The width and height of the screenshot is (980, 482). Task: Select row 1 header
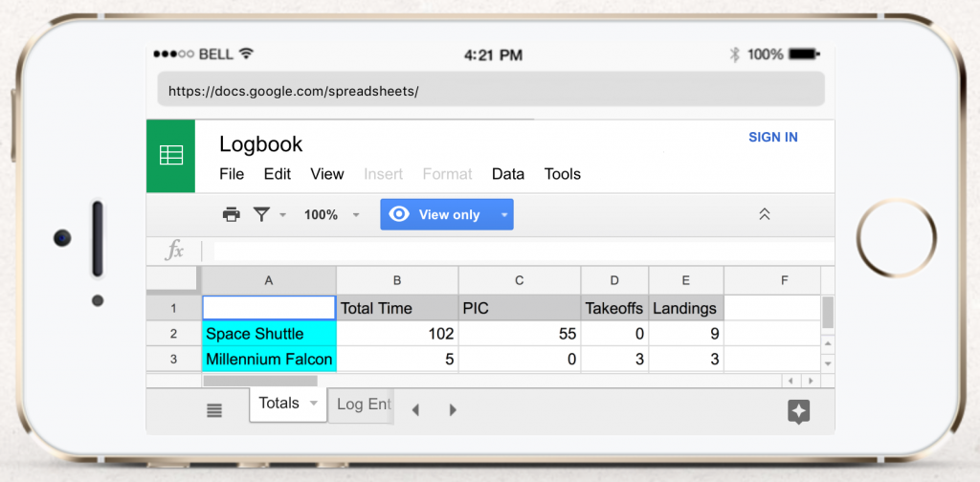pyautogui.click(x=174, y=309)
